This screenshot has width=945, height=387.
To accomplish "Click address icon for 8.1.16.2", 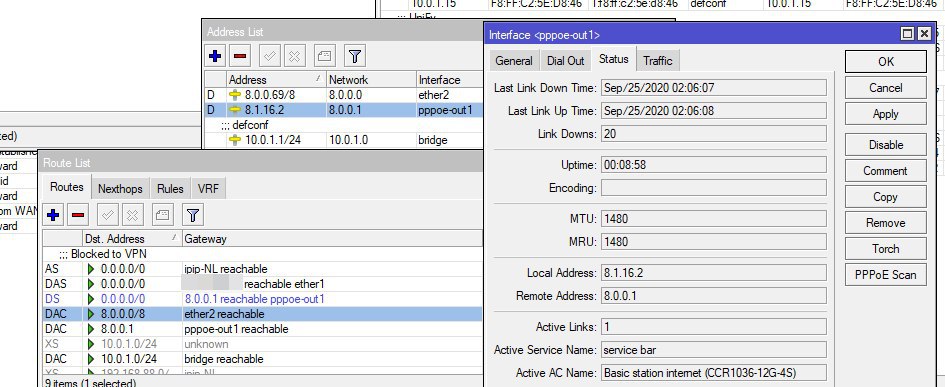I will tap(235, 110).
